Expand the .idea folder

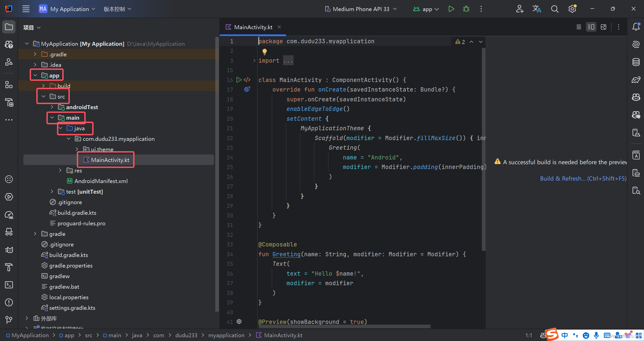(35, 65)
